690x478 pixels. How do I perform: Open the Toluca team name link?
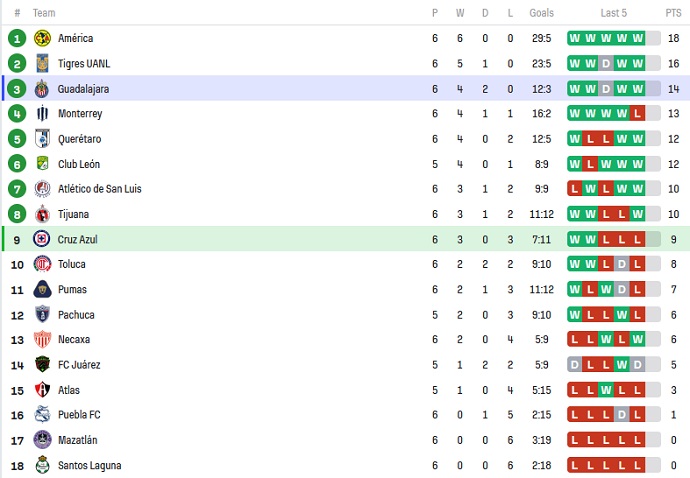(72, 264)
